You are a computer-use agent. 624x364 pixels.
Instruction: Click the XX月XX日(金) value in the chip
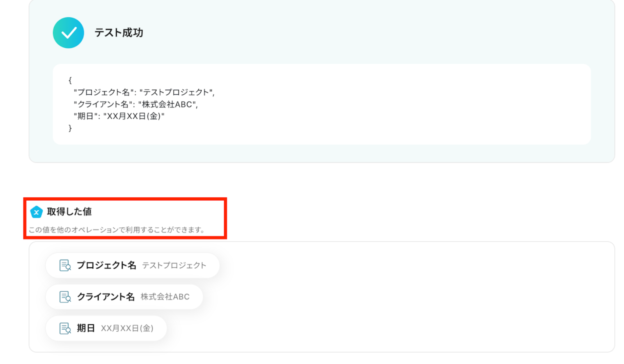tap(127, 328)
